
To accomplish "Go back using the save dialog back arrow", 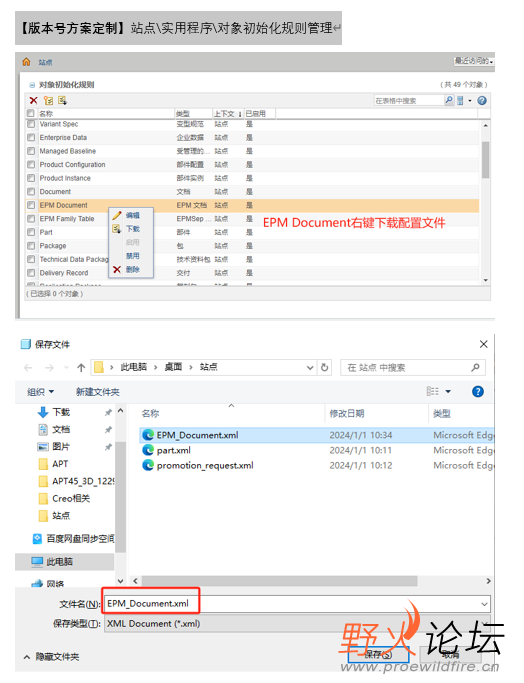I will 28,368.
